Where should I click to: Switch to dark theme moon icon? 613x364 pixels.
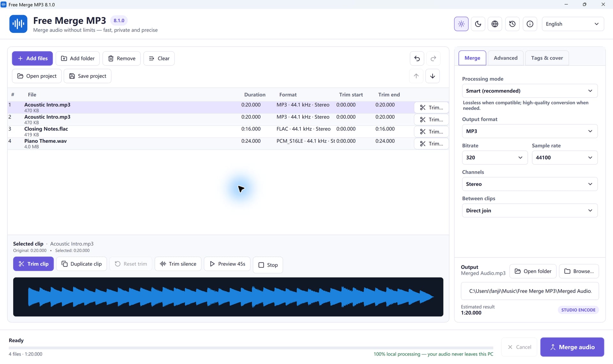click(478, 24)
